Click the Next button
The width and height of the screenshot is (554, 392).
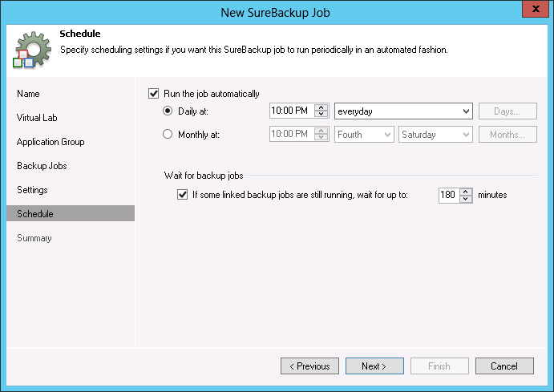374,366
